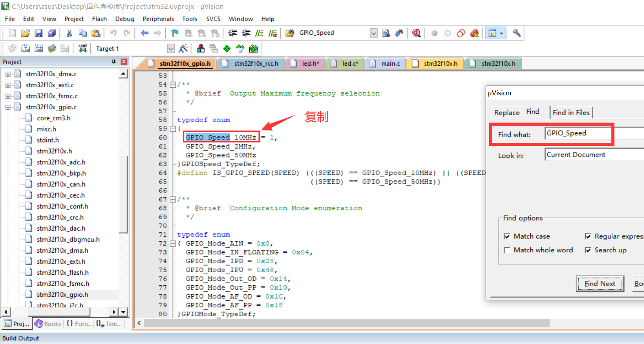Create a new file from the toolbar
The image size is (644, 344).
[x=12, y=33]
